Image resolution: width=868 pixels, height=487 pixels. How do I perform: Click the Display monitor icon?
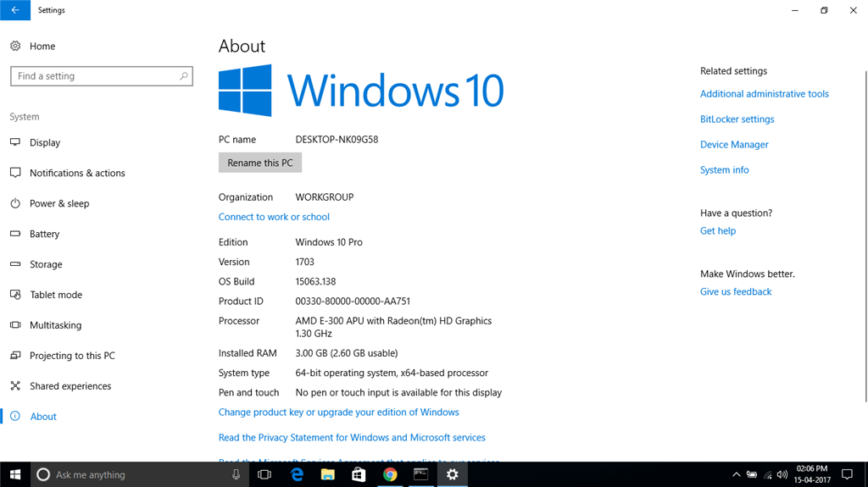coord(15,142)
